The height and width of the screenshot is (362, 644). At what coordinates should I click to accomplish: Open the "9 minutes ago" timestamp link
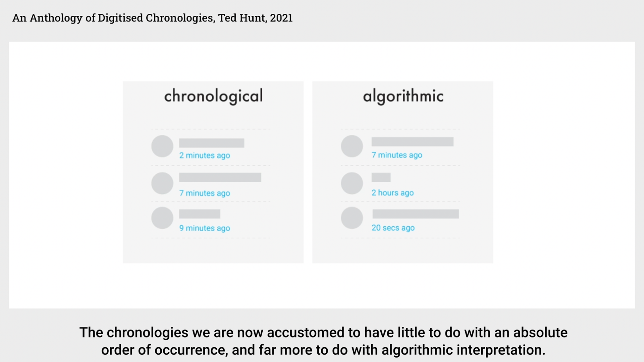[x=205, y=228]
